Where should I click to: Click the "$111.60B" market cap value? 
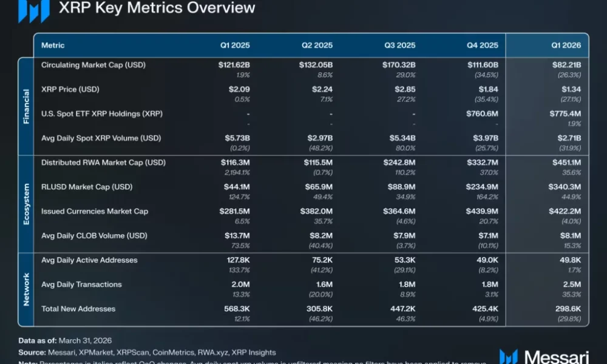[483, 65]
